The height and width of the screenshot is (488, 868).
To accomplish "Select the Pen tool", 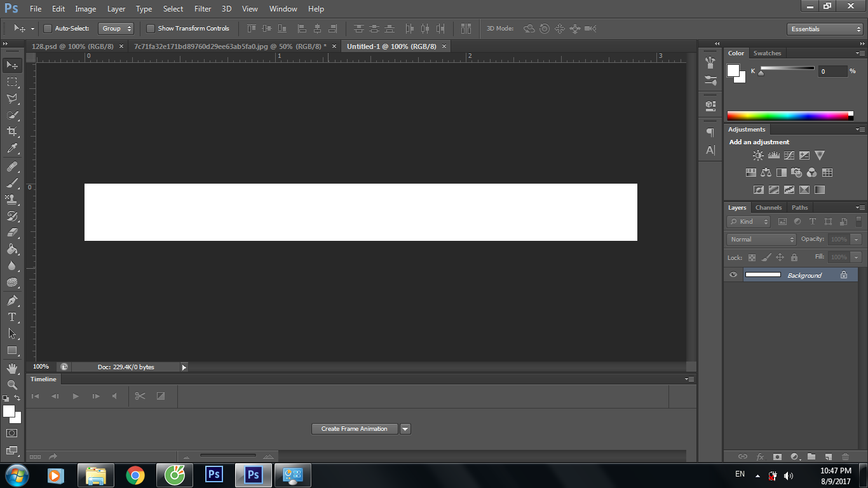I will tap(11, 300).
